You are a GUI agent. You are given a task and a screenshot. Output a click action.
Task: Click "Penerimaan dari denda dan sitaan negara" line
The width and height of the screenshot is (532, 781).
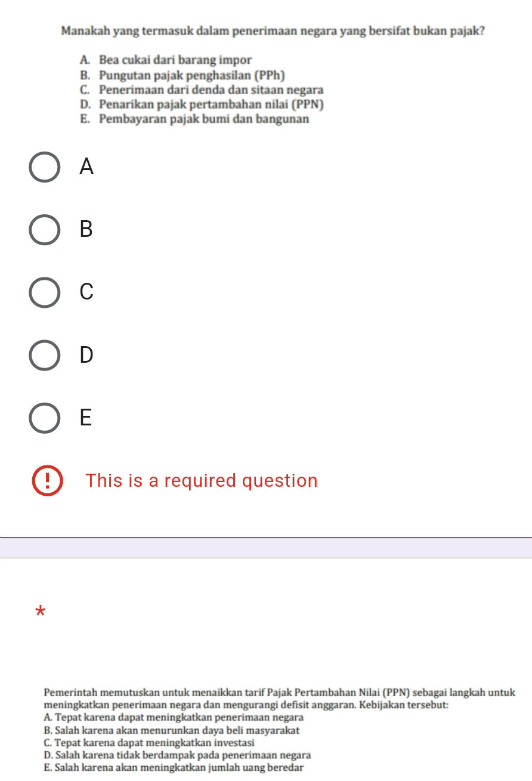tap(211, 90)
